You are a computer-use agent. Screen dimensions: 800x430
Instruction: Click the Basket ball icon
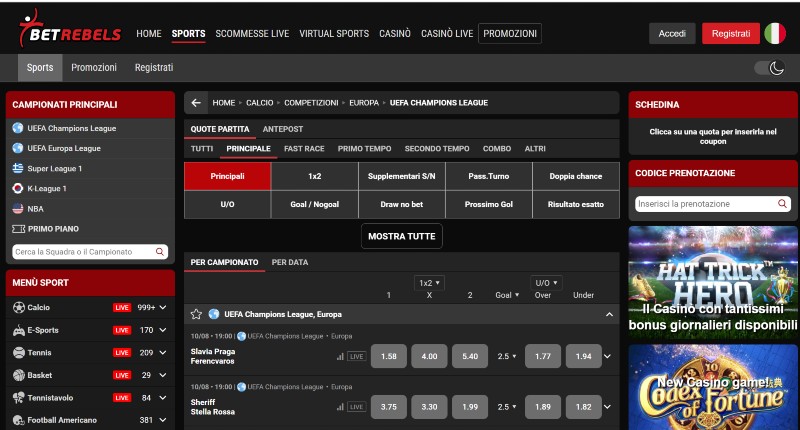tap(18, 375)
